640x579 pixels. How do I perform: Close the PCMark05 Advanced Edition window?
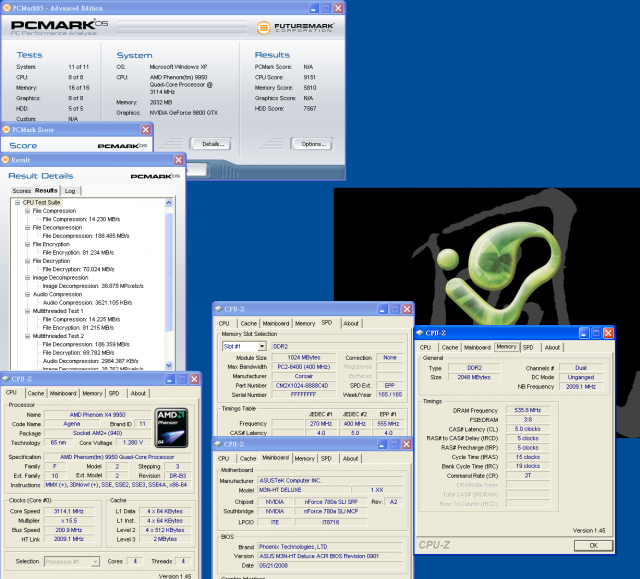(x=338, y=8)
